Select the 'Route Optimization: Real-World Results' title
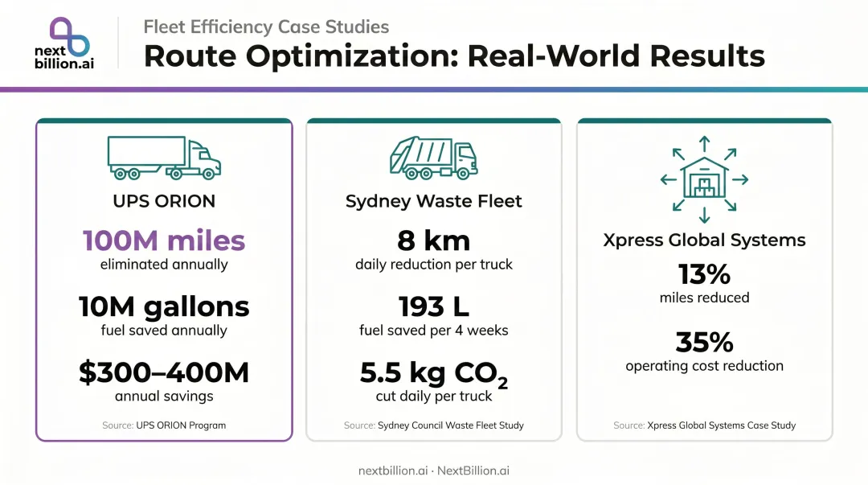The width and height of the screenshot is (868, 485). pos(454,56)
